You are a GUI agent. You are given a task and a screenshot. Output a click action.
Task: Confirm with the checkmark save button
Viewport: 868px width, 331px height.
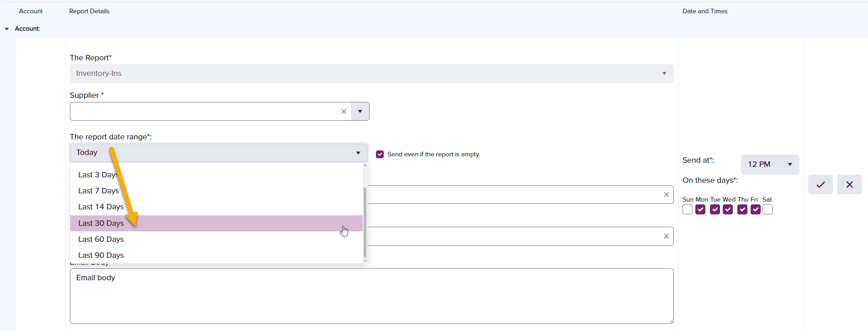820,185
